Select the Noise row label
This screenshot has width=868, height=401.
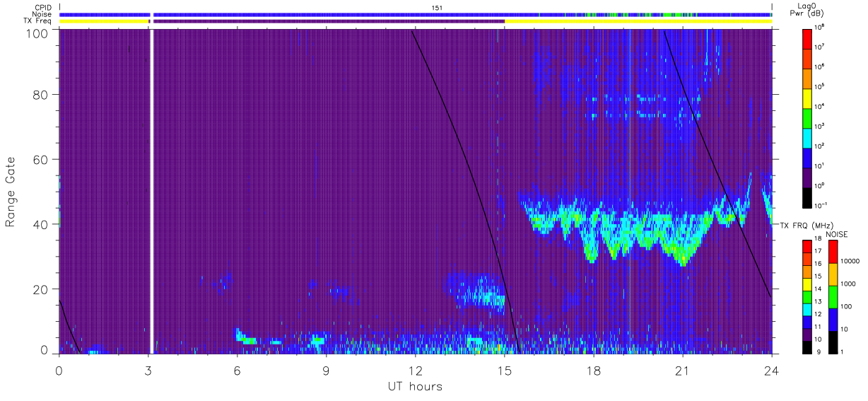coord(42,14)
